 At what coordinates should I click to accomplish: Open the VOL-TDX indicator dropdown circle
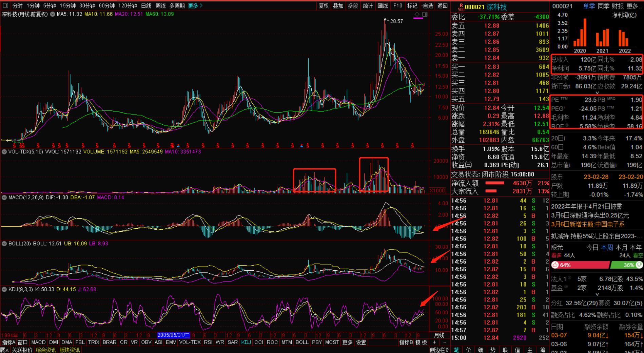(x=4, y=152)
